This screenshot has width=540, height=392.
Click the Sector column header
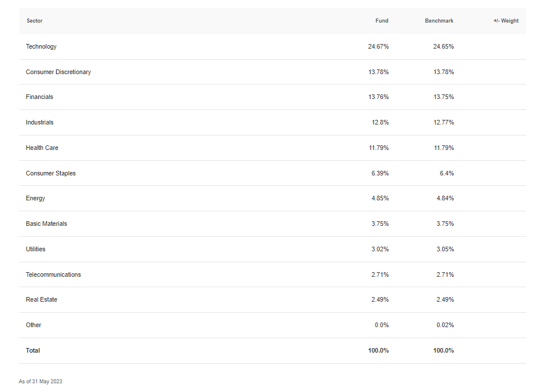click(x=35, y=21)
